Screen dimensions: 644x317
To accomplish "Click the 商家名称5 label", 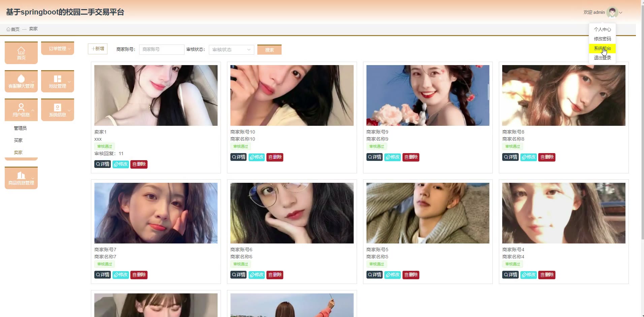I will coord(377,257).
